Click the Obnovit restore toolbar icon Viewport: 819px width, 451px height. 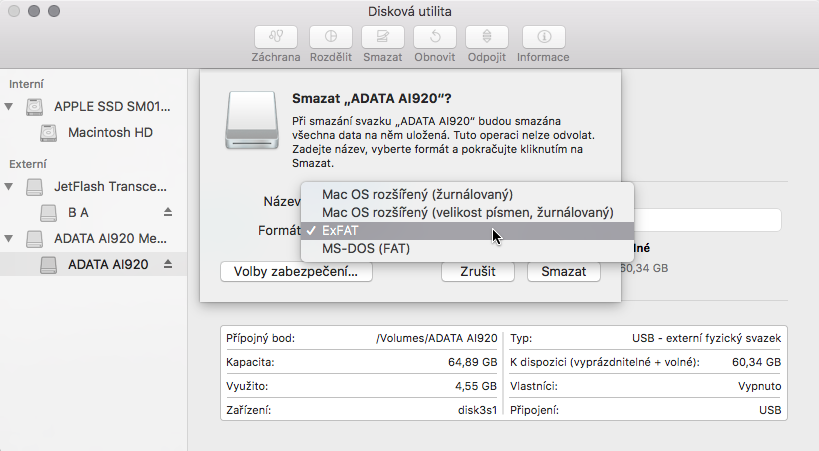(x=435, y=37)
